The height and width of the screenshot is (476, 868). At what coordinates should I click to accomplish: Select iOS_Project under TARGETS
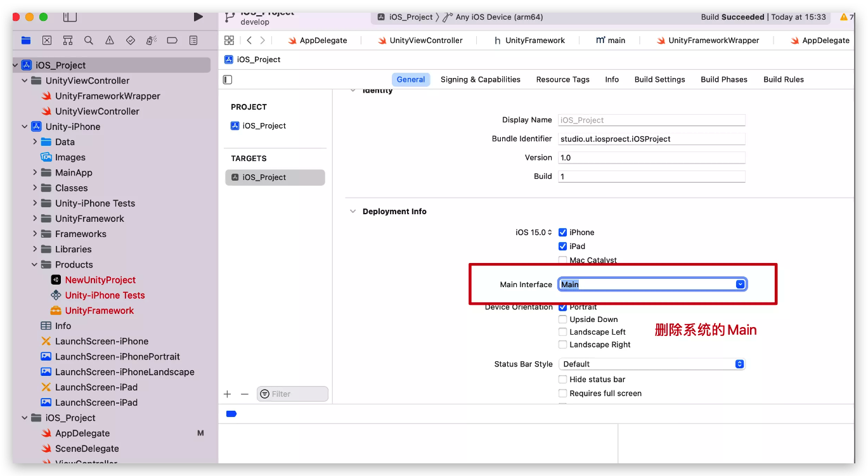click(275, 177)
